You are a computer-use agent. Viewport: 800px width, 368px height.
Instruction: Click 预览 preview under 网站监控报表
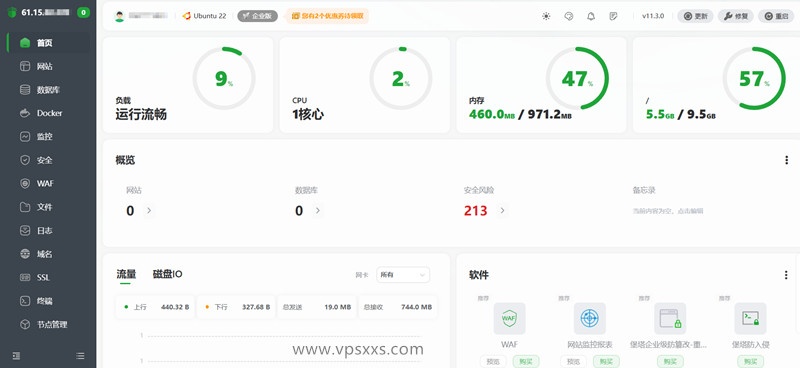pos(573,362)
